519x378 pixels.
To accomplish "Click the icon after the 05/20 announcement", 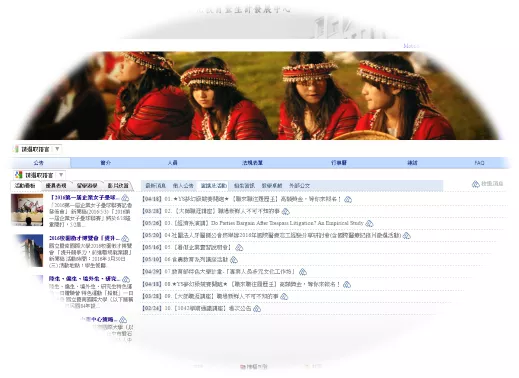I will tap(406, 236).
